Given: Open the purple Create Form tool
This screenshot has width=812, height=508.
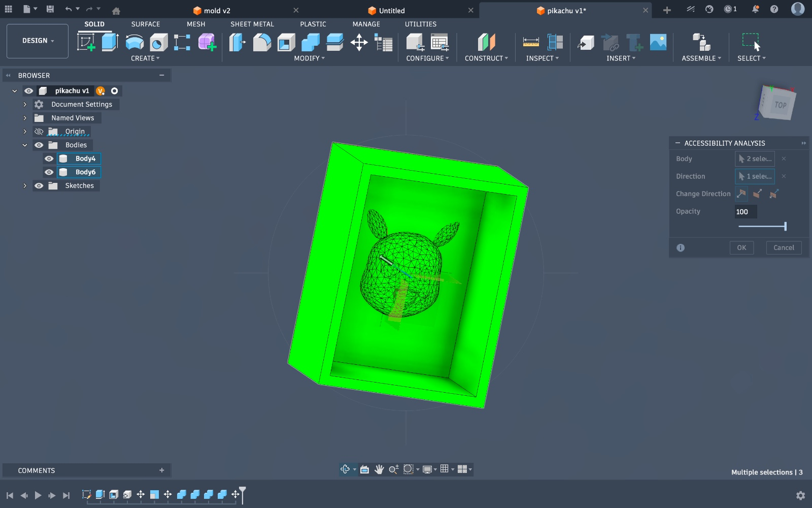Looking at the screenshot, I should tap(207, 42).
